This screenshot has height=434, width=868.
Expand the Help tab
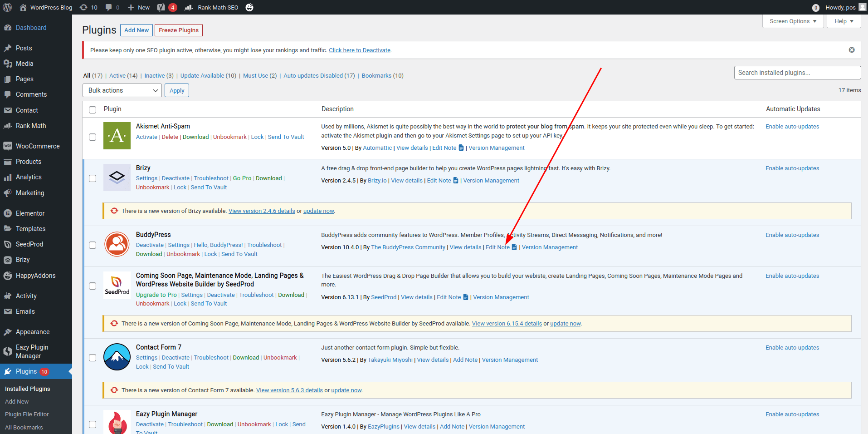844,21
